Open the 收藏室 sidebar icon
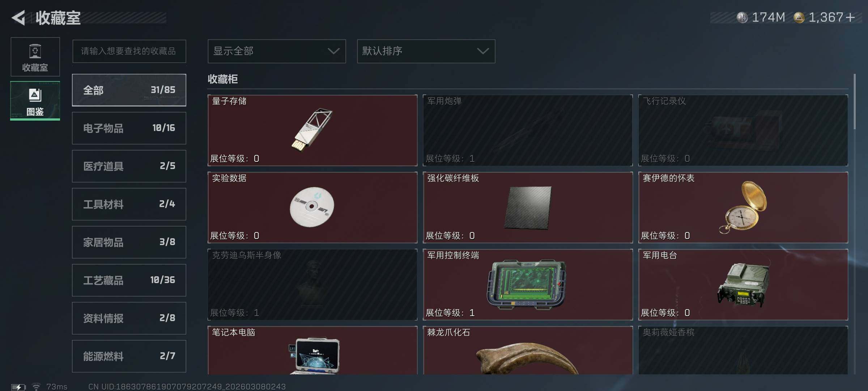 click(35, 57)
